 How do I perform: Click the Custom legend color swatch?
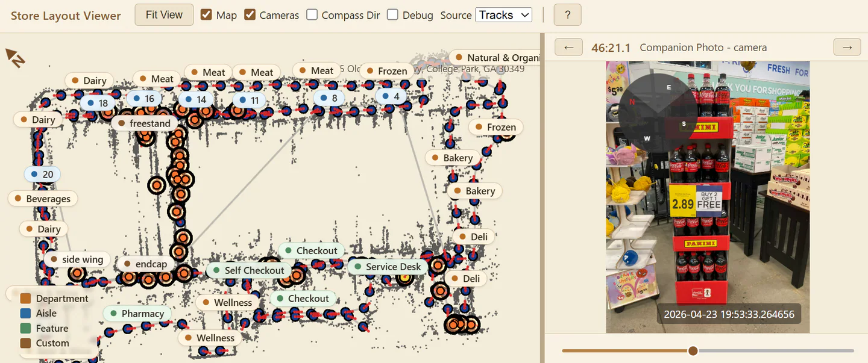click(x=25, y=343)
